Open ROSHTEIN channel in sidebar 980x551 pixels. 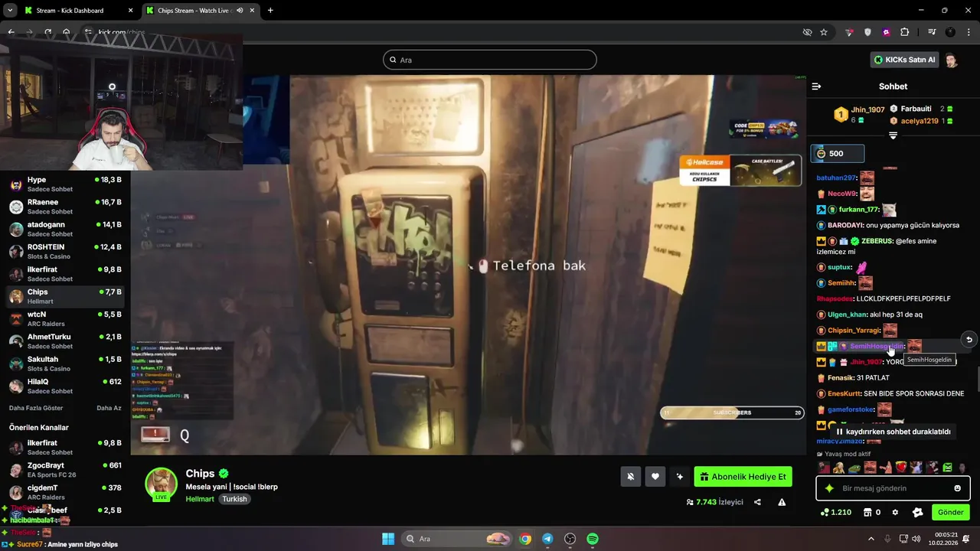(65, 252)
